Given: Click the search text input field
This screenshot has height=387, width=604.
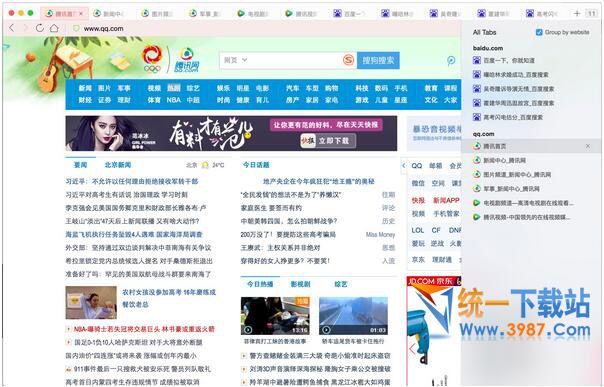Looking at the screenshot, I should [x=295, y=60].
